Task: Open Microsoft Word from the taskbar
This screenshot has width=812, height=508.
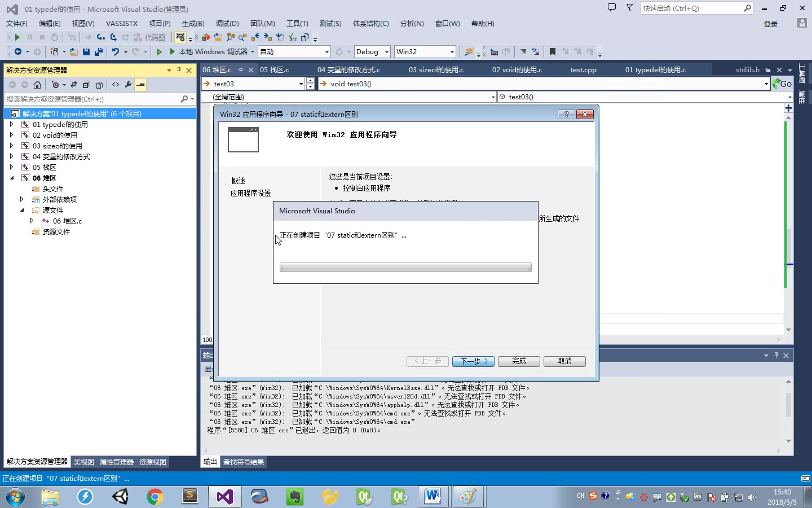Action: point(433,497)
